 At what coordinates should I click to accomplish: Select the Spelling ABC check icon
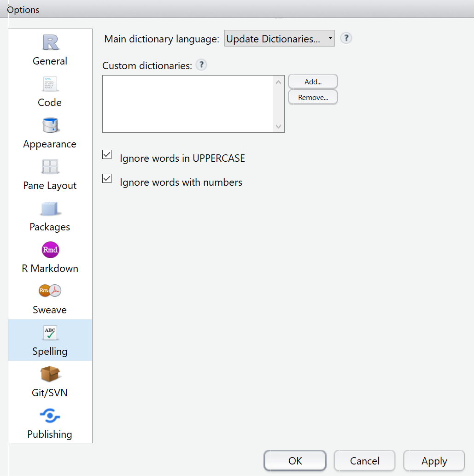(50, 333)
